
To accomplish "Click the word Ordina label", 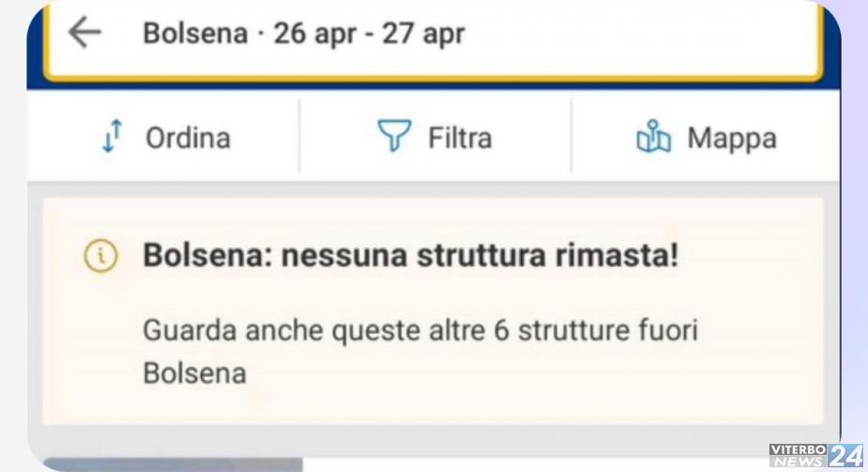I will (x=188, y=138).
